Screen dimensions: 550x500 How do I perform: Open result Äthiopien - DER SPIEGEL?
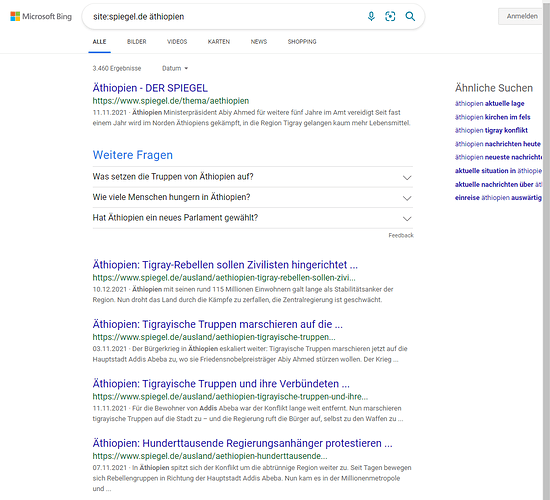tap(150, 88)
